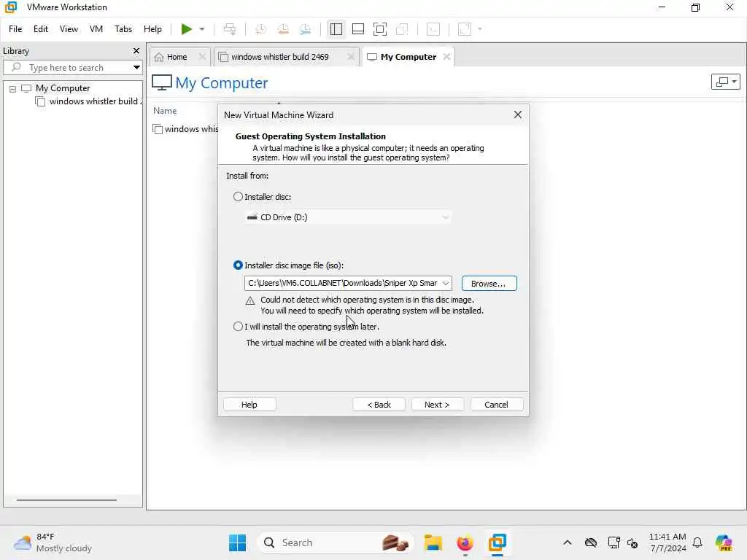Open Firefox from the taskbar

pos(465,542)
